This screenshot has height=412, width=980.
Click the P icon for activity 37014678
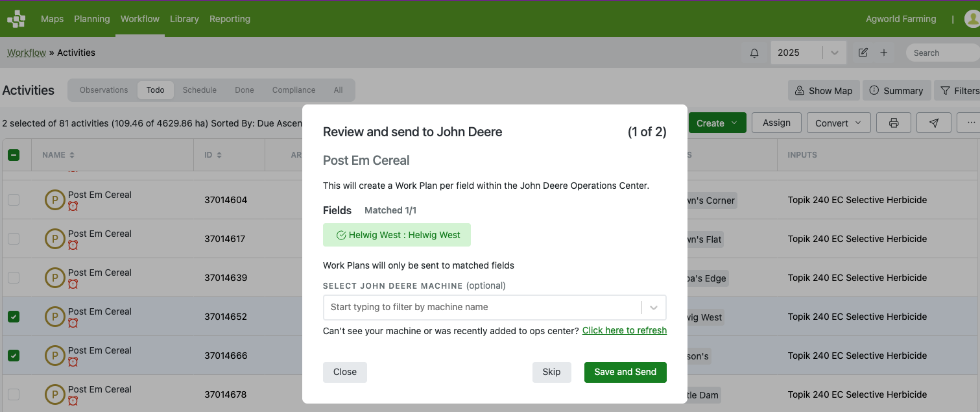[54, 394]
